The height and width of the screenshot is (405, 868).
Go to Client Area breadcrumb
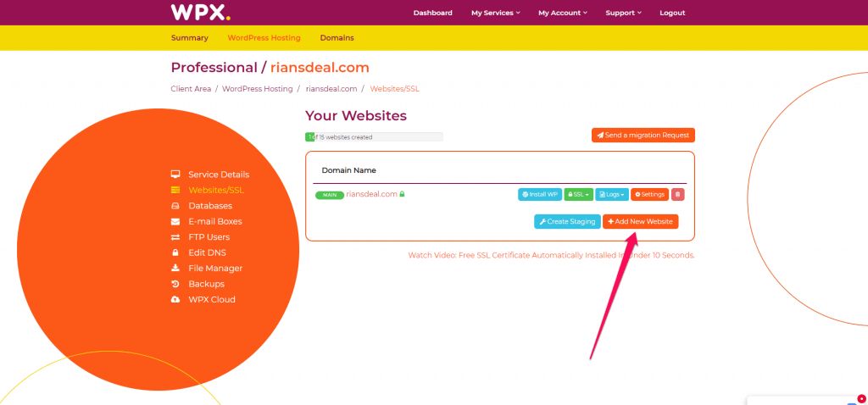click(x=191, y=88)
